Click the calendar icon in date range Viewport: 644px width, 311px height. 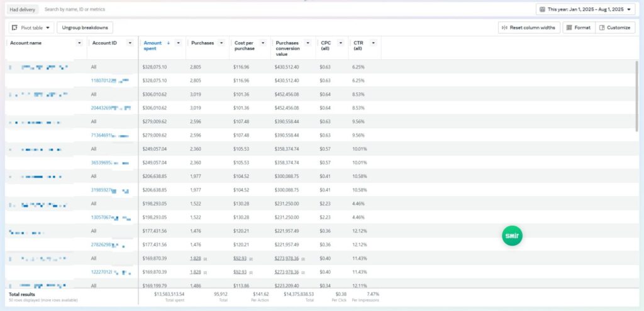(x=543, y=9)
